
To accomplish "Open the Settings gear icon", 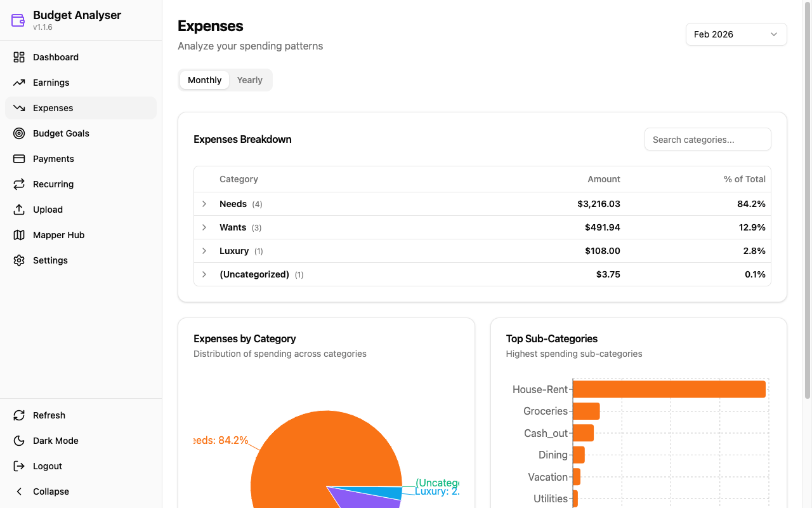I will (x=18, y=260).
